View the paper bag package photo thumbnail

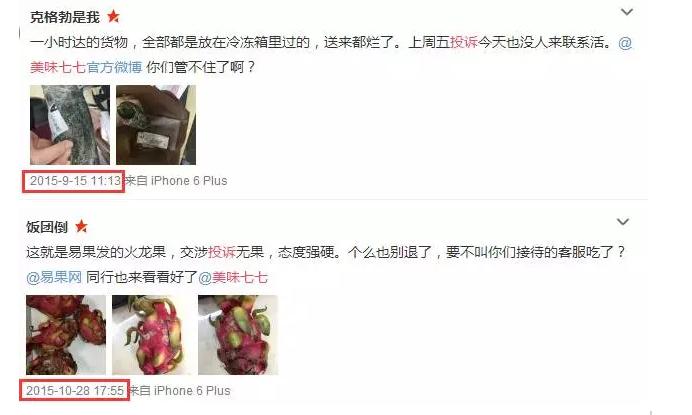(x=156, y=125)
